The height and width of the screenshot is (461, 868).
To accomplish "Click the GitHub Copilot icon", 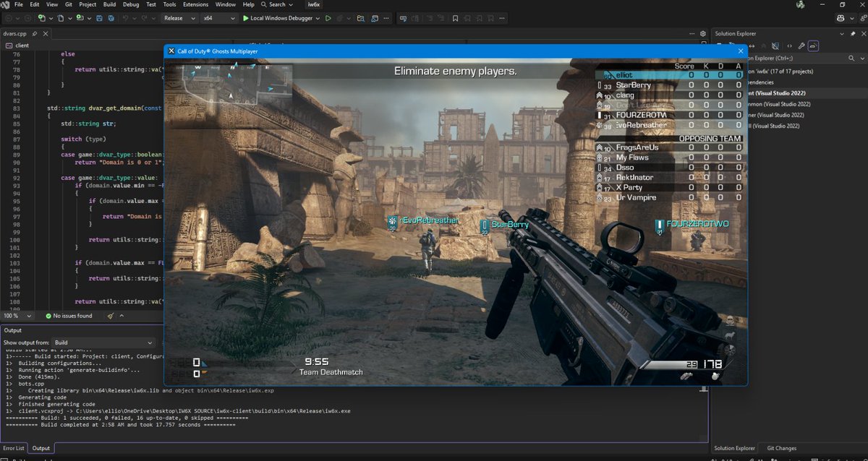I will (x=841, y=18).
